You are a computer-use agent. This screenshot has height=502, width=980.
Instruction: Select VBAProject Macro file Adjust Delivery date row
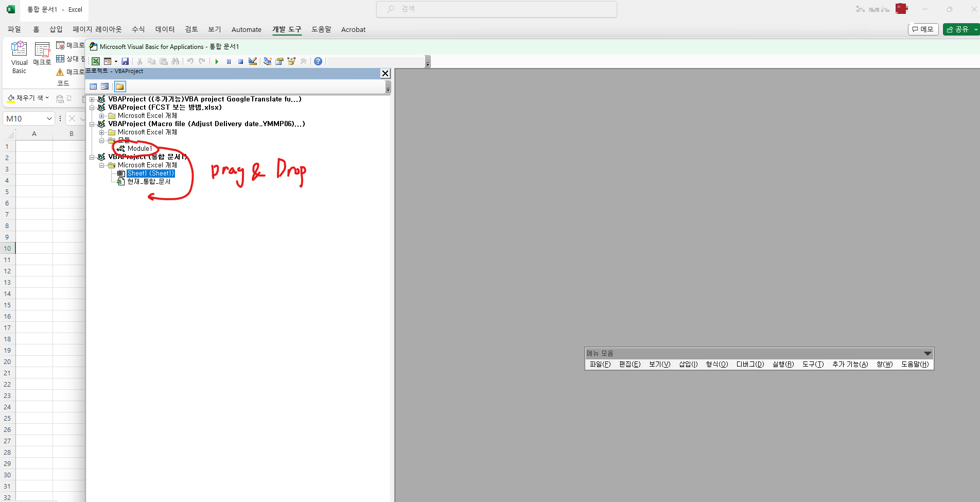tap(206, 124)
